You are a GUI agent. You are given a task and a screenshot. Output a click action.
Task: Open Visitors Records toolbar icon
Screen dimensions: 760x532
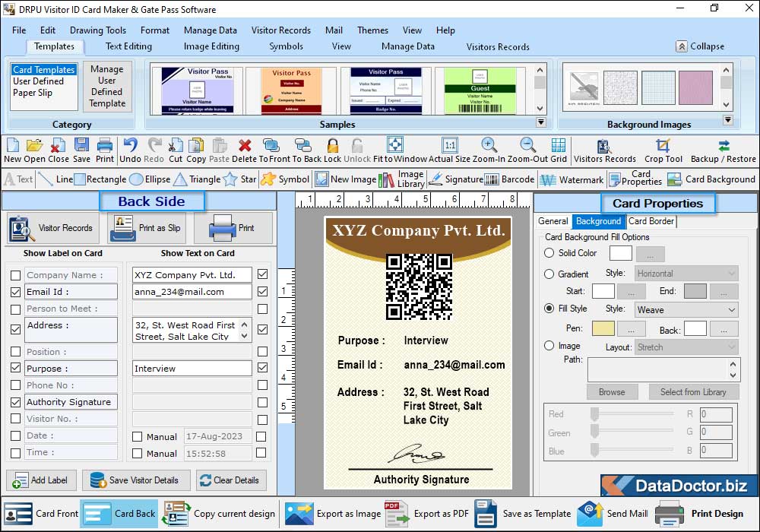[604, 146]
